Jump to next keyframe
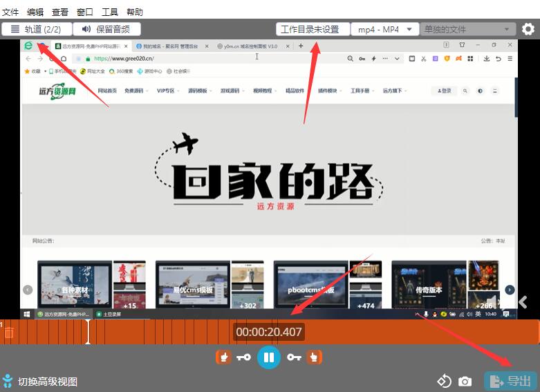Image resolution: width=540 pixels, height=392 pixels. [294, 357]
